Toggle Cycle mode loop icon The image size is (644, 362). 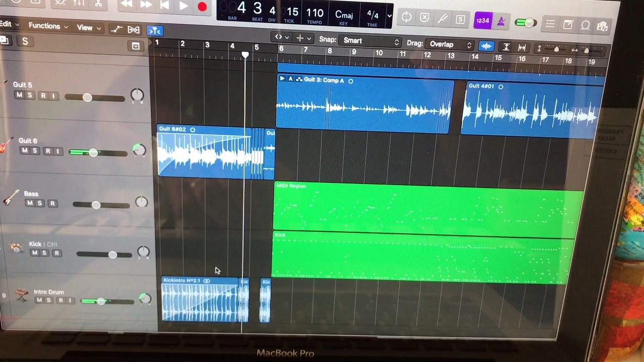pyautogui.click(x=406, y=17)
